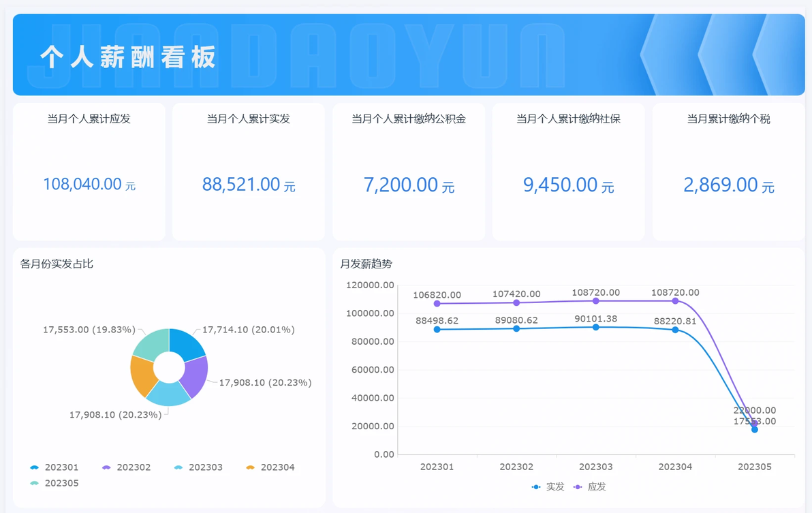Select the 实发 data point labeled 90101.38

596,327
